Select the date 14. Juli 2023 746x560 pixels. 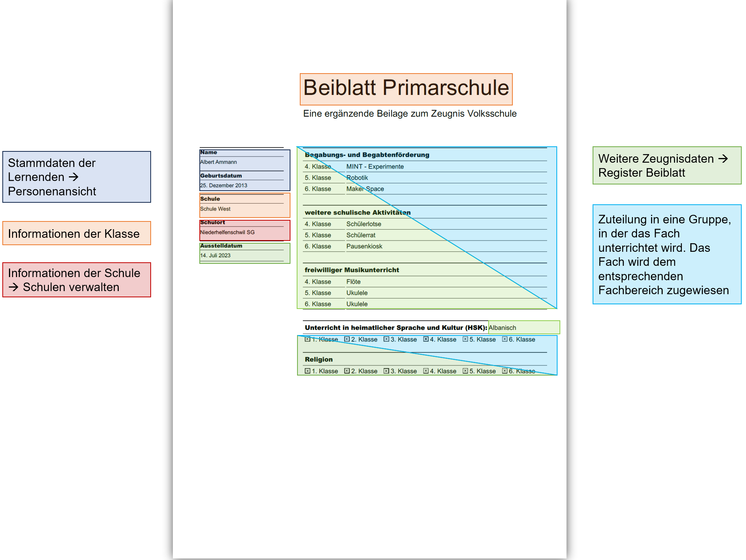215,256
